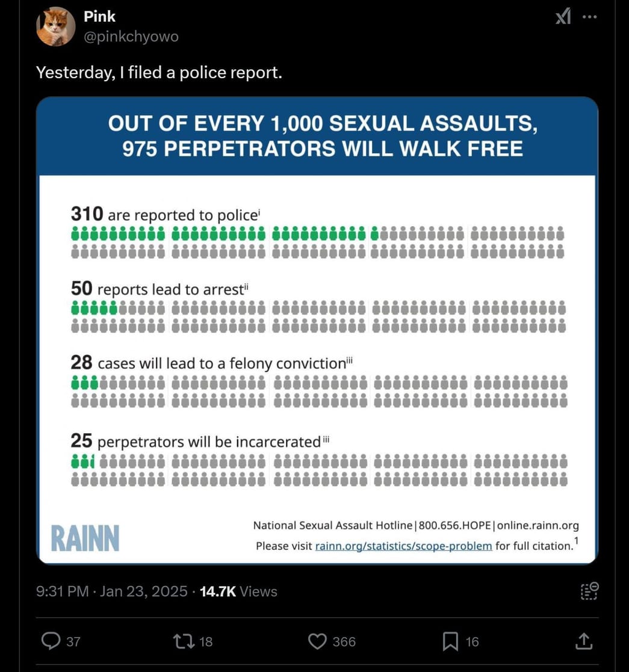This screenshot has height=672, width=629.
Task: Repost this tweet using the retweet icon
Action: pos(182,641)
